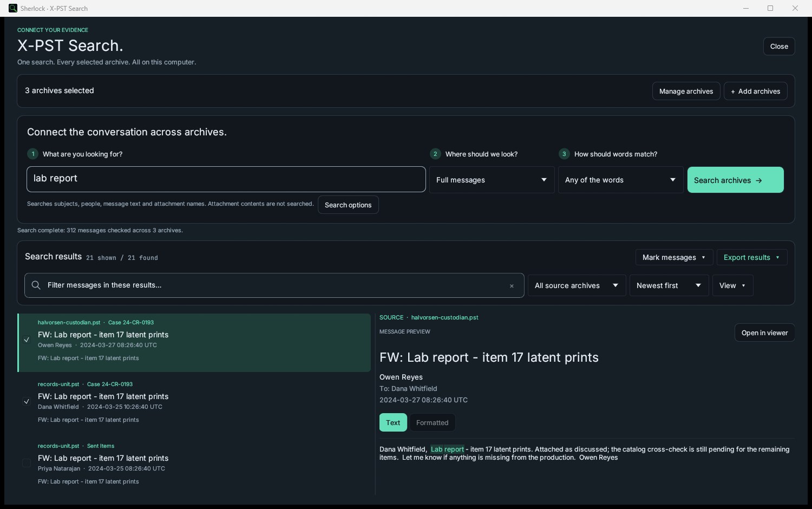Viewport: 812px width, 509px height.
Task: Minimize the Sherlock window
Action: tap(746, 8)
